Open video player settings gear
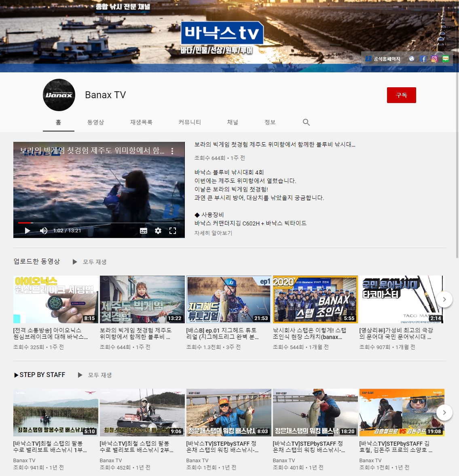Image resolution: width=459 pixels, height=476 pixels. click(158, 231)
